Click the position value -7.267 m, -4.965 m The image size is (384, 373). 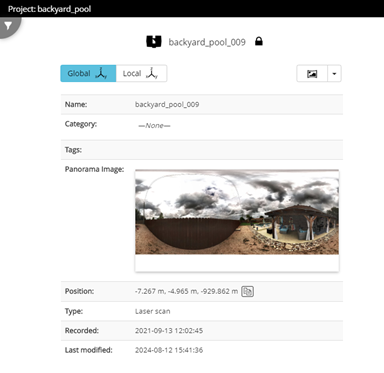(186, 291)
